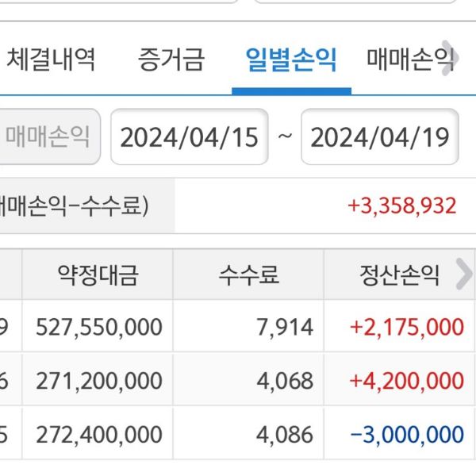Select the 272,400,000 contract amount cell
The width and height of the screenshot is (476, 476).
(99, 434)
